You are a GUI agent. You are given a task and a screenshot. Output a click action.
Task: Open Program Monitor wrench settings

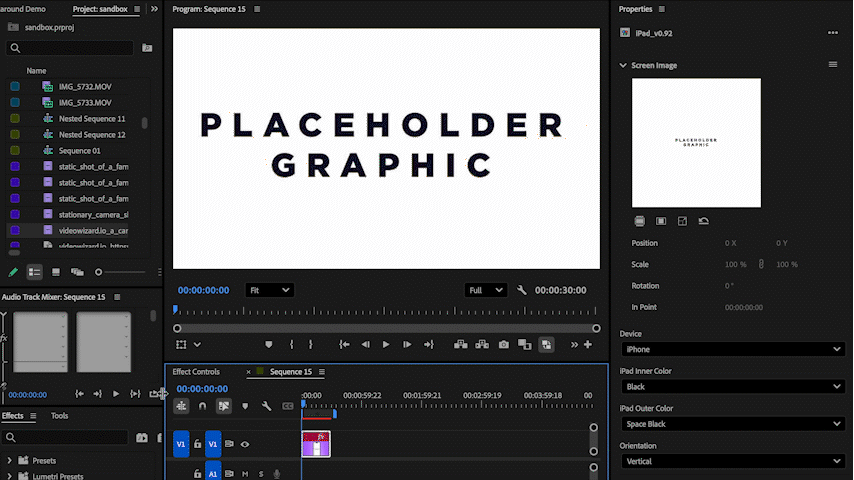pyautogui.click(x=522, y=290)
